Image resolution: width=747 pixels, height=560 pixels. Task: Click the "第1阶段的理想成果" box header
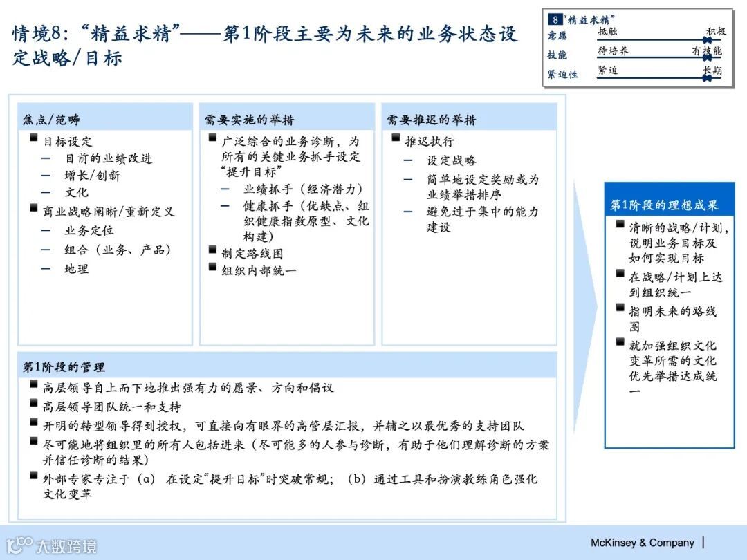coord(670,200)
